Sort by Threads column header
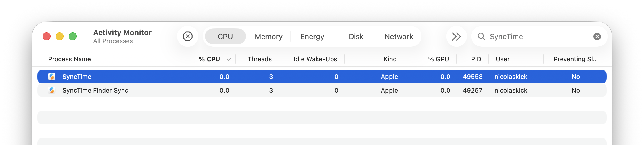The image size is (644, 145). point(260,59)
